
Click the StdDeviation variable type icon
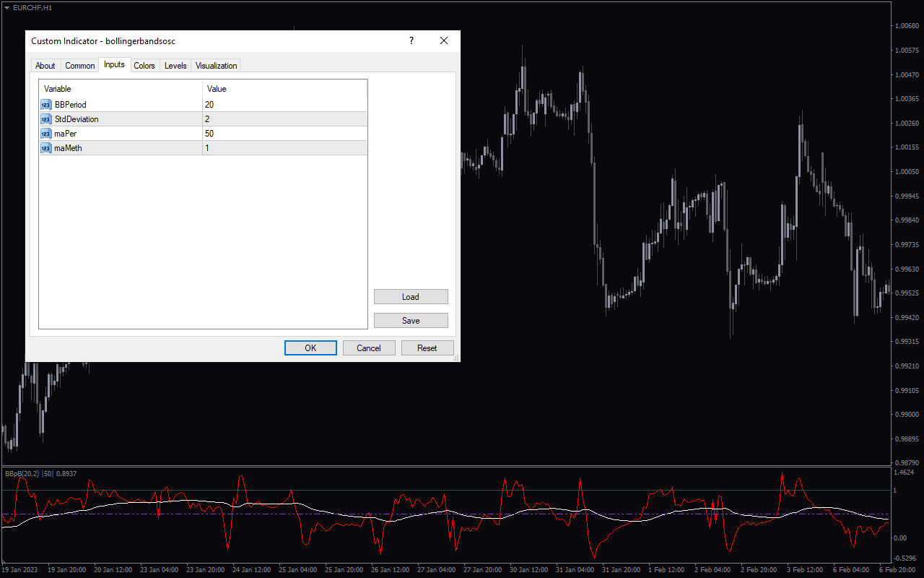[x=45, y=119]
